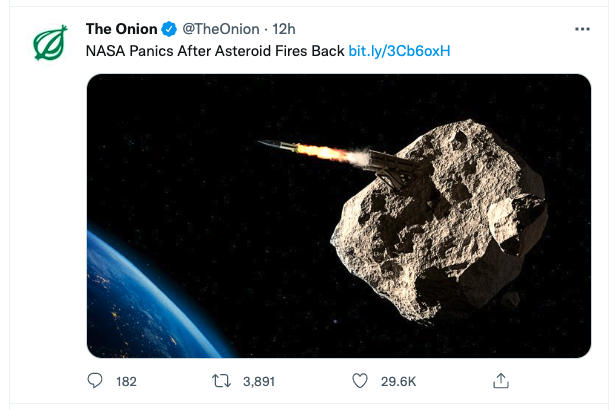Click the 182 replies count
This screenshot has height=410, width=615.
point(126,381)
